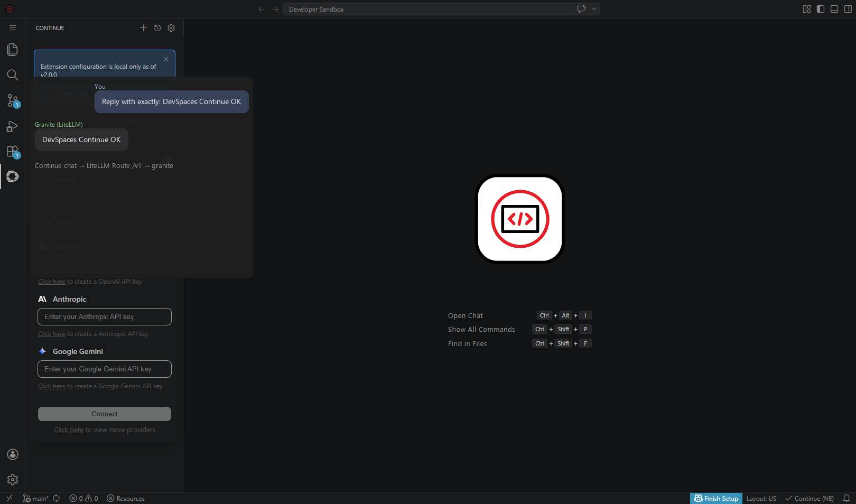The height and width of the screenshot is (504, 856).
Task: View Continue session history
Action: tap(157, 28)
